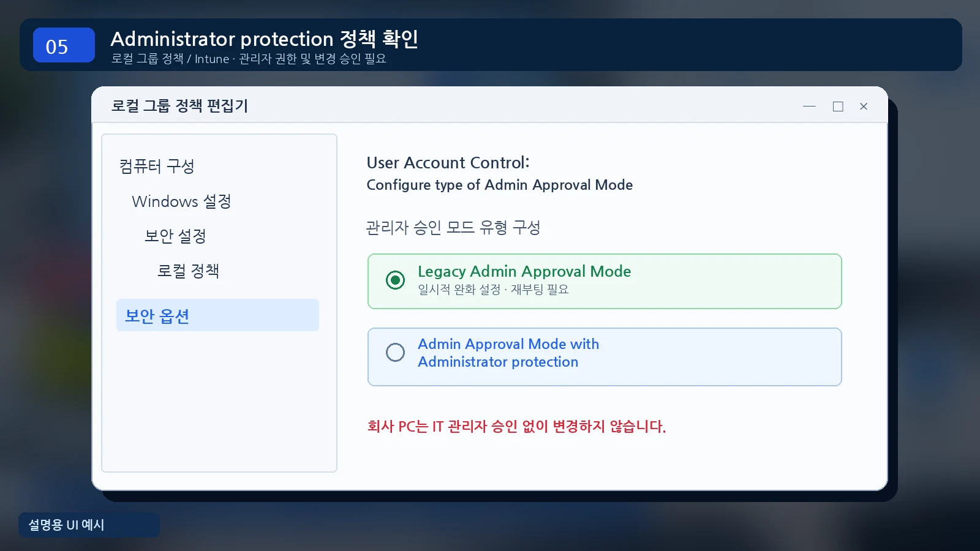Viewport: 980px width, 551px height.
Task: Close the 로컬 그룹 정책 편집기 window
Action: click(864, 107)
